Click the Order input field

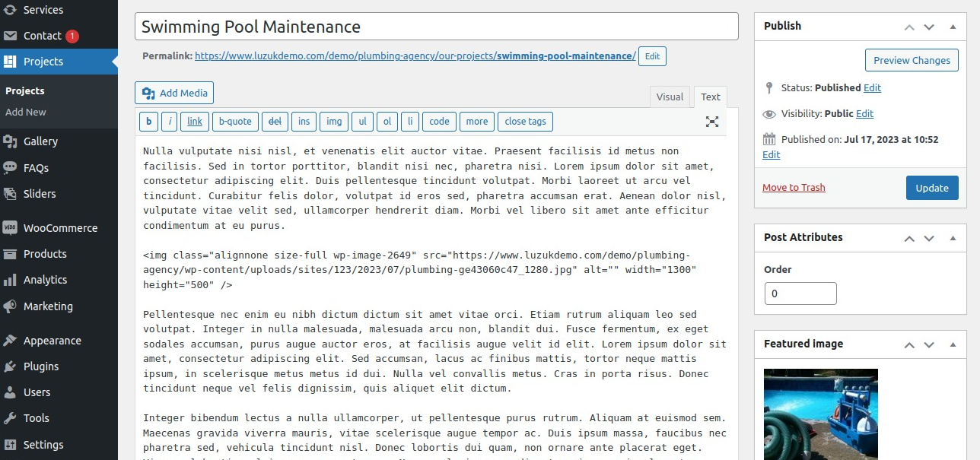pos(800,293)
